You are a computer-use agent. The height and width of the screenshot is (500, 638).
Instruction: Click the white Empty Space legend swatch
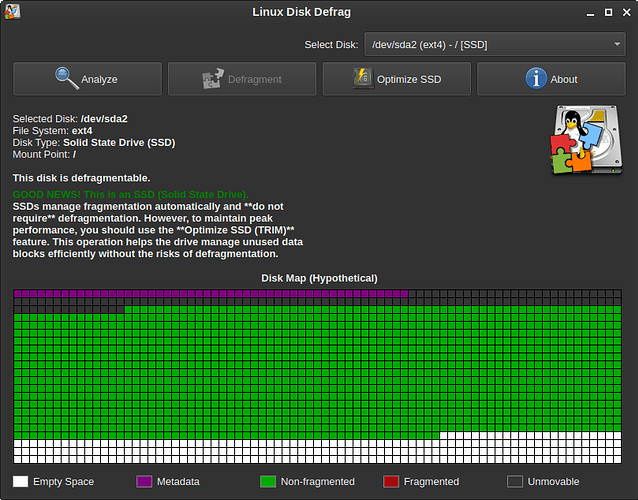click(x=20, y=482)
